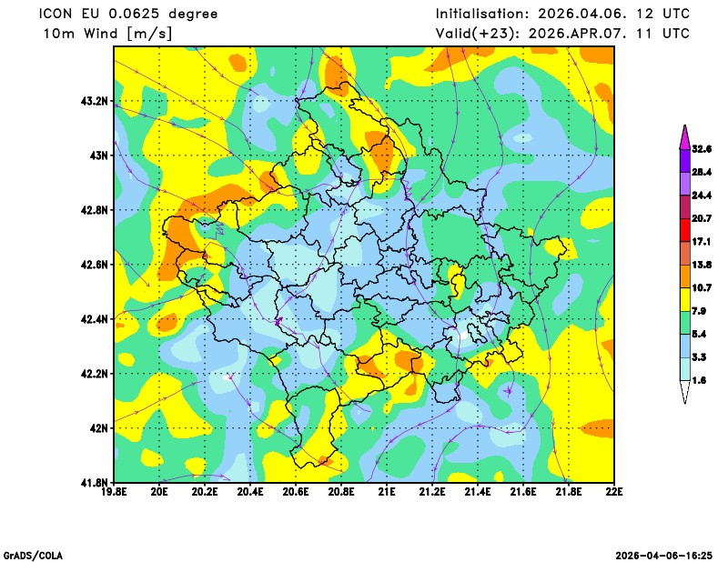Choose the dark purple swatch in the color scale

(x=683, y=160)
